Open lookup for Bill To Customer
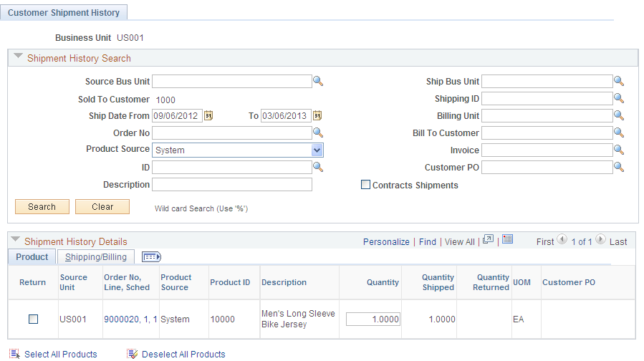The height and width of the screenshot is (361, 644). pos(619,133)
